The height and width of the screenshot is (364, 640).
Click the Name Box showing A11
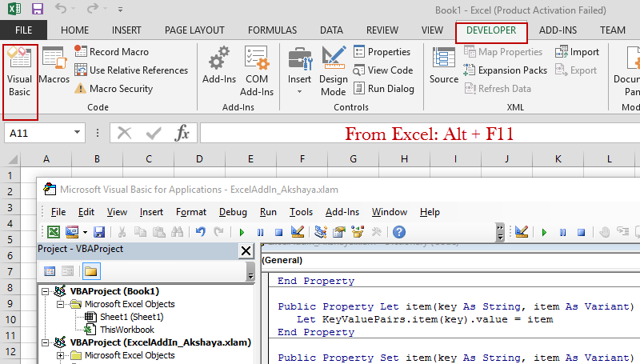pyautogui.click(x=38, y=134)
